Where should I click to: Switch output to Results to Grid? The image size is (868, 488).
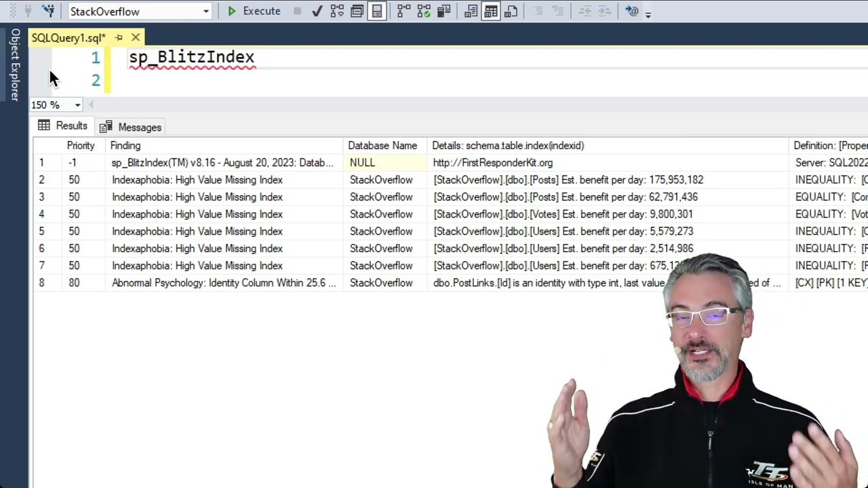pyautogui.click(x=491, y=11)
